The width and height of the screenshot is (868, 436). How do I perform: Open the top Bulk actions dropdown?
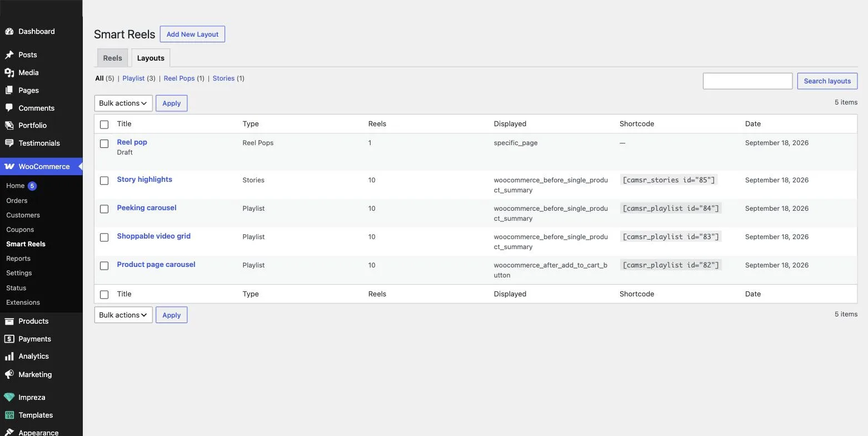[123, 103]
